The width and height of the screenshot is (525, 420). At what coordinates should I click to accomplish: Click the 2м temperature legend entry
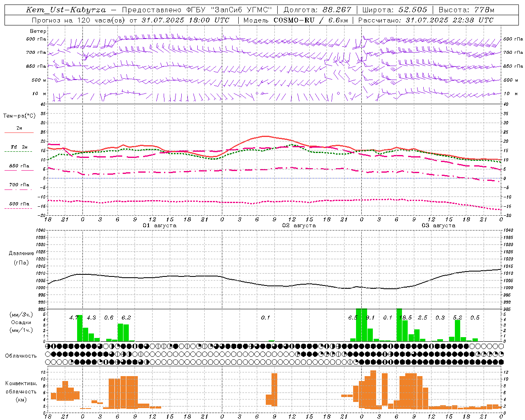click(19, 128)
